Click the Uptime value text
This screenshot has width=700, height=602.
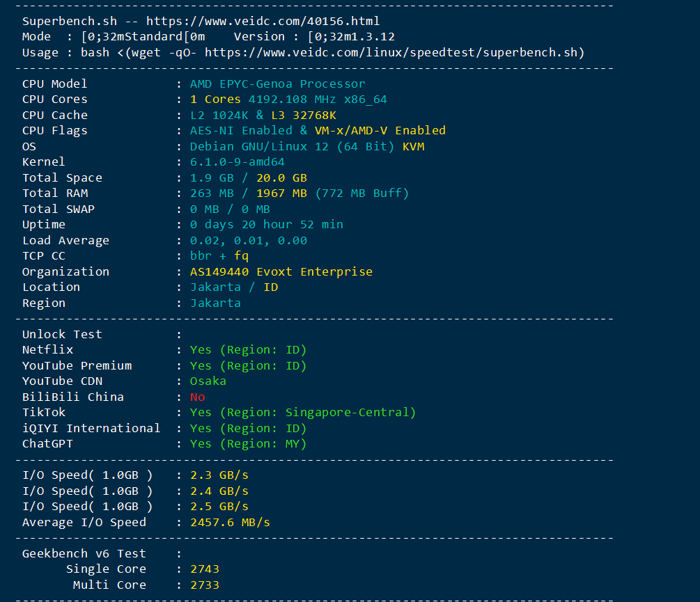pyautogui.click(x=266, y=225)
